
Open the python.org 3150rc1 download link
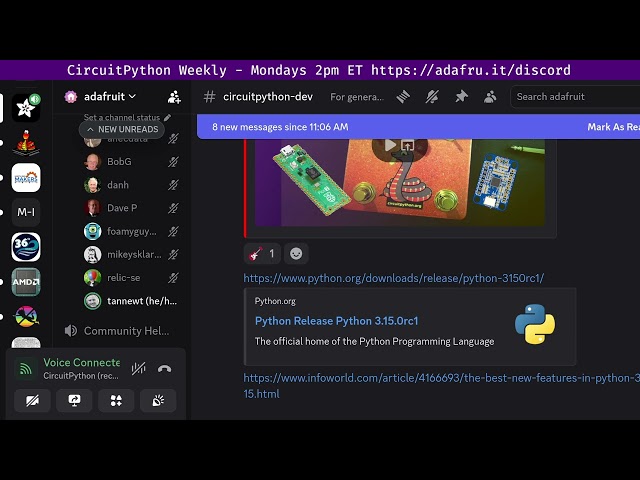(x=393, y=278)
